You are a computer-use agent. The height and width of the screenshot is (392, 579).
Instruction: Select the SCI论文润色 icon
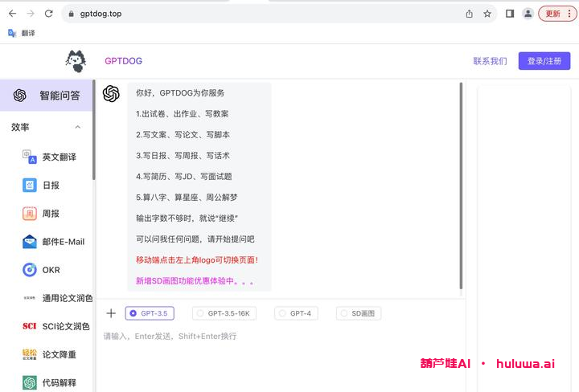[x=30, y=326]
